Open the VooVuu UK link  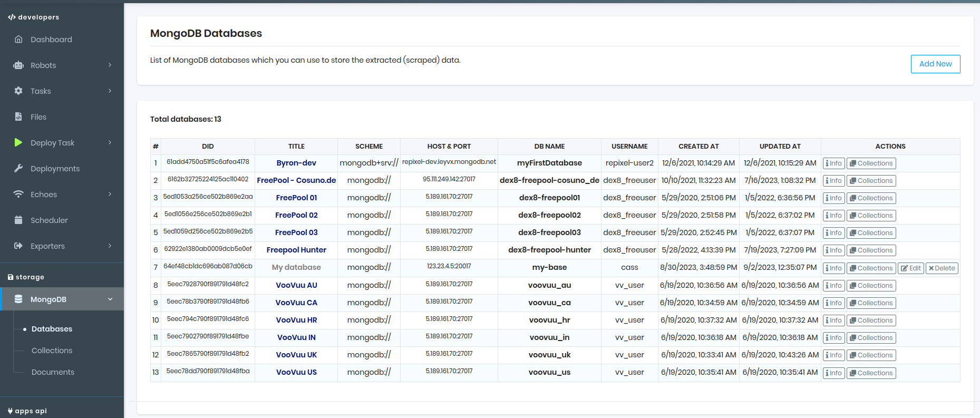[296, 355]
